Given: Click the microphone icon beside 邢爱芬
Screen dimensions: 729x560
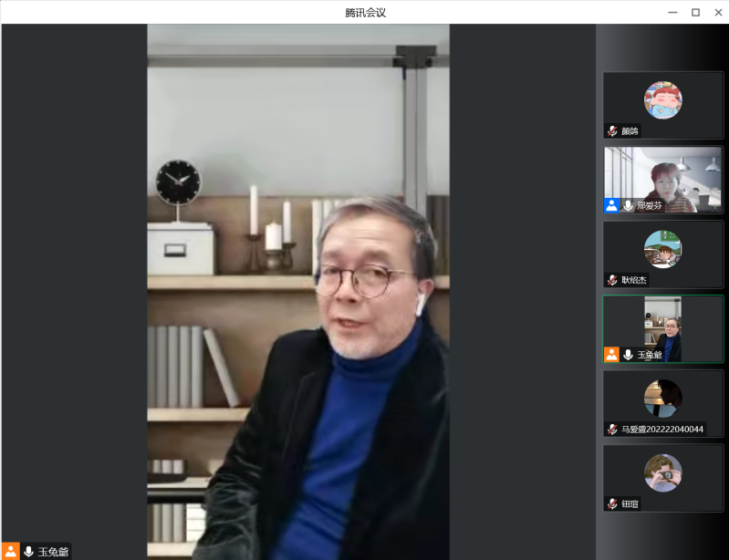Looking at the screenshot, I should point(628,206).
